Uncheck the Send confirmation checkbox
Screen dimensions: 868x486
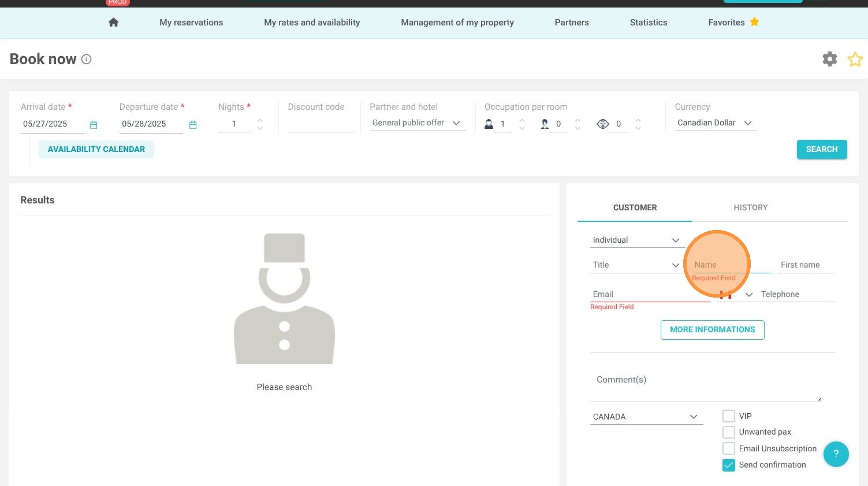[729, 465]
